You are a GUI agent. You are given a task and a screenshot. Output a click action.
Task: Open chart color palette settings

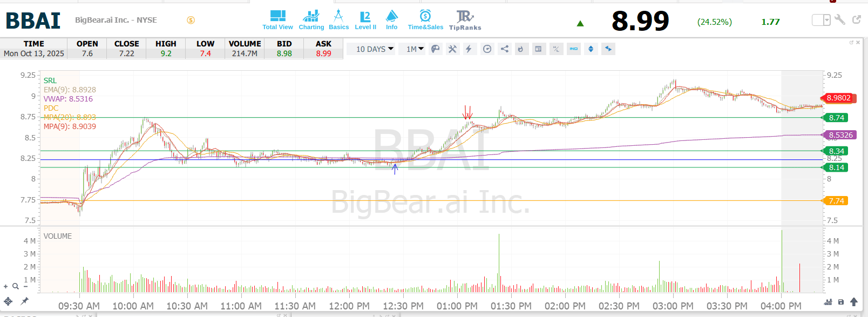pos(435,49)
